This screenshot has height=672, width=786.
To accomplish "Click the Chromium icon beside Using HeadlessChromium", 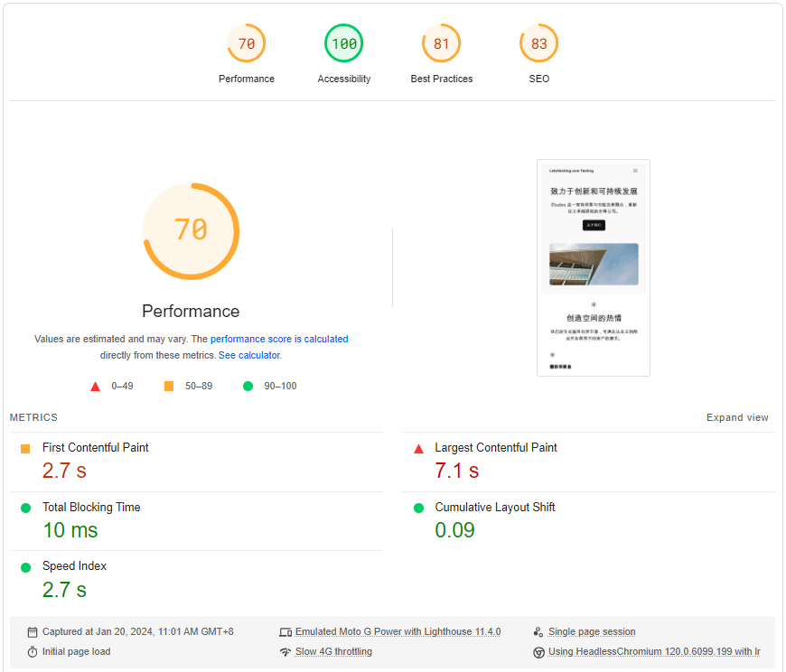I will coord(538,652).
